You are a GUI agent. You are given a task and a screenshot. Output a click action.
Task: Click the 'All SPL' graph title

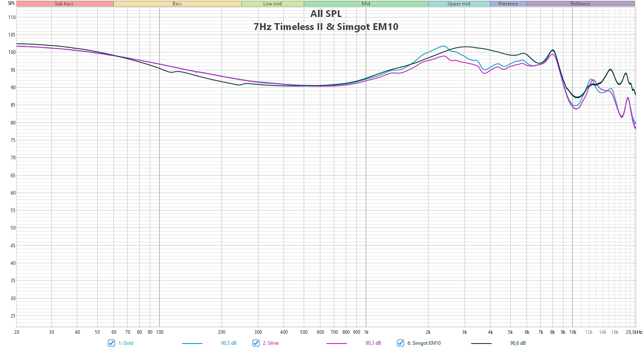pos(326,14)
